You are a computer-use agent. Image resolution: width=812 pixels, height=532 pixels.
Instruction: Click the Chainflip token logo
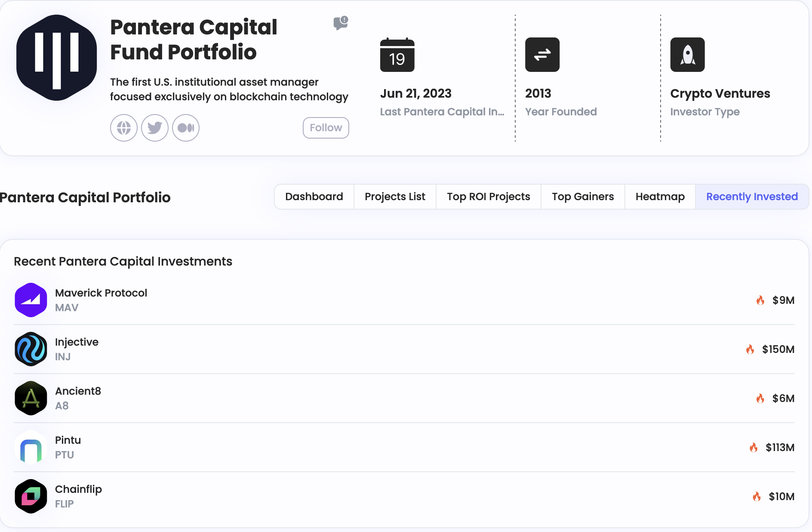(x=31, y=496)
